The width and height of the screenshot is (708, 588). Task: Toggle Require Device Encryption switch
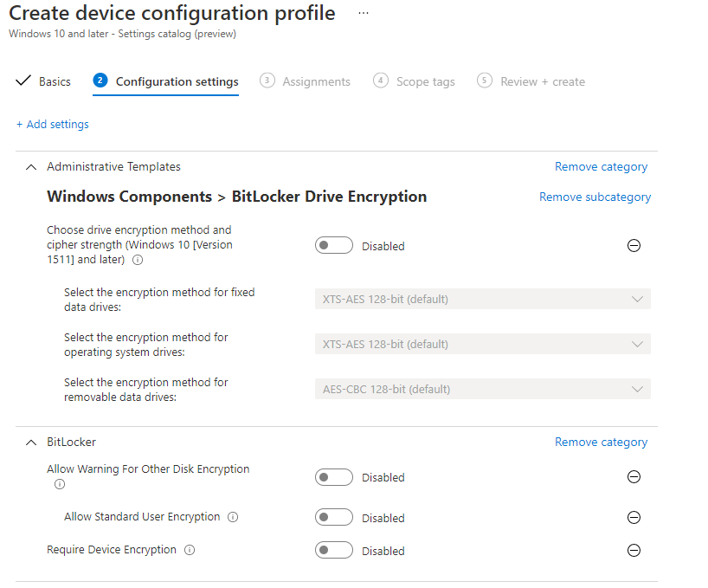(334, 551)
